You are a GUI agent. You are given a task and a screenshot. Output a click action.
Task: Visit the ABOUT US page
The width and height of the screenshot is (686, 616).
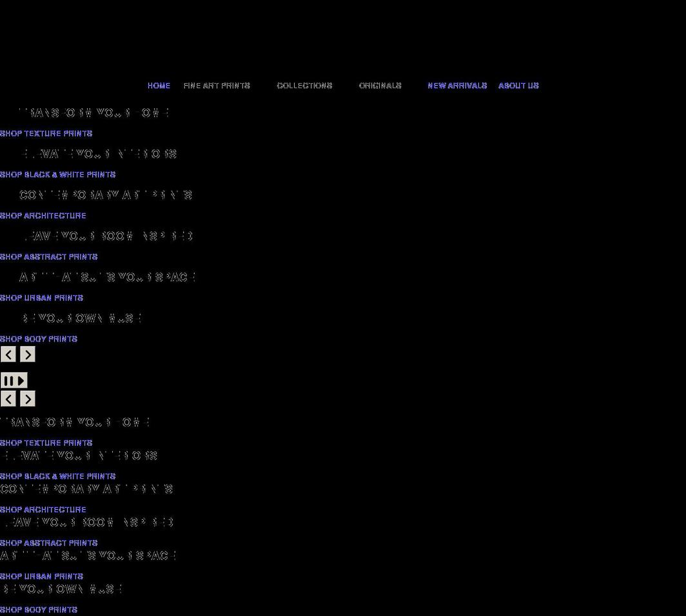point(518,86)
